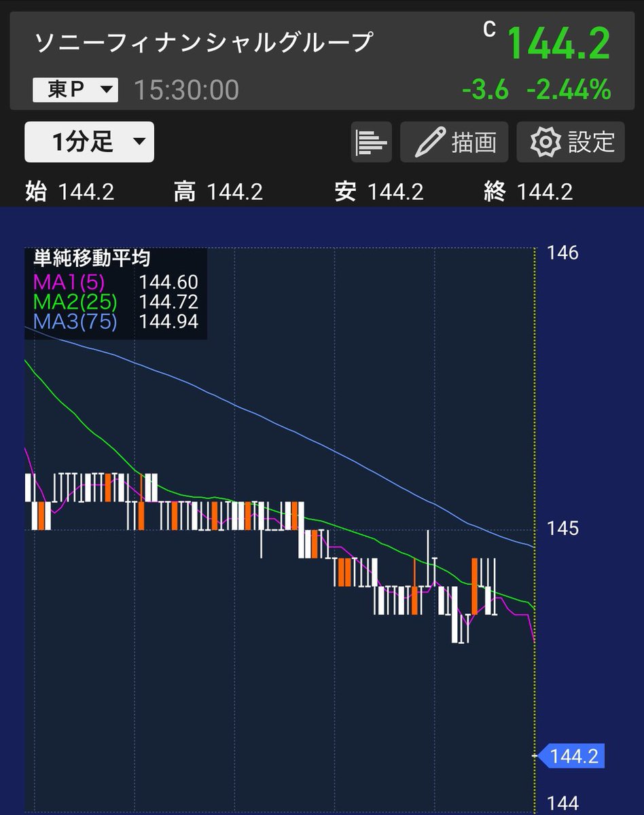Click the 終 144.2 close price
The height and width of the screenshot is (815, 644).
[528, 192]
